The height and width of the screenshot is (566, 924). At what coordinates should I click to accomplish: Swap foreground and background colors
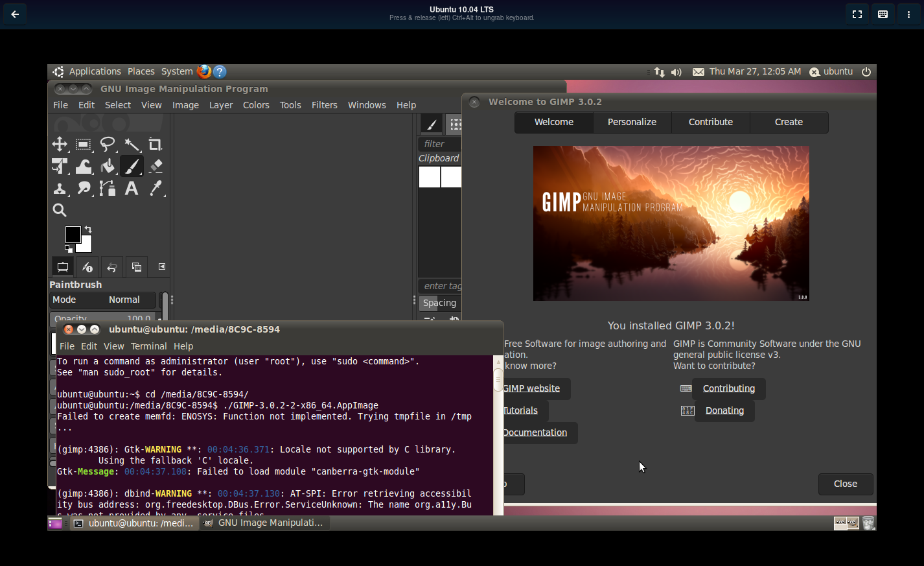[88, 230]
